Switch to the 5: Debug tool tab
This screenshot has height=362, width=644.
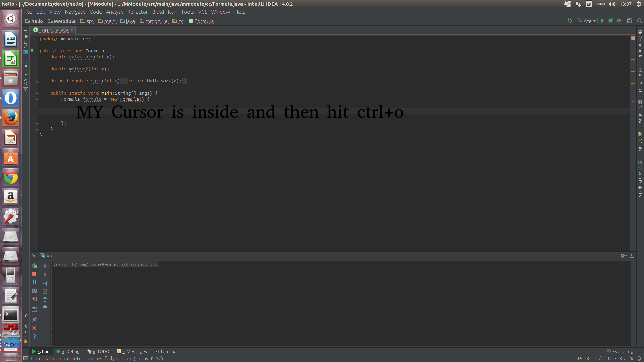(68, 351)
